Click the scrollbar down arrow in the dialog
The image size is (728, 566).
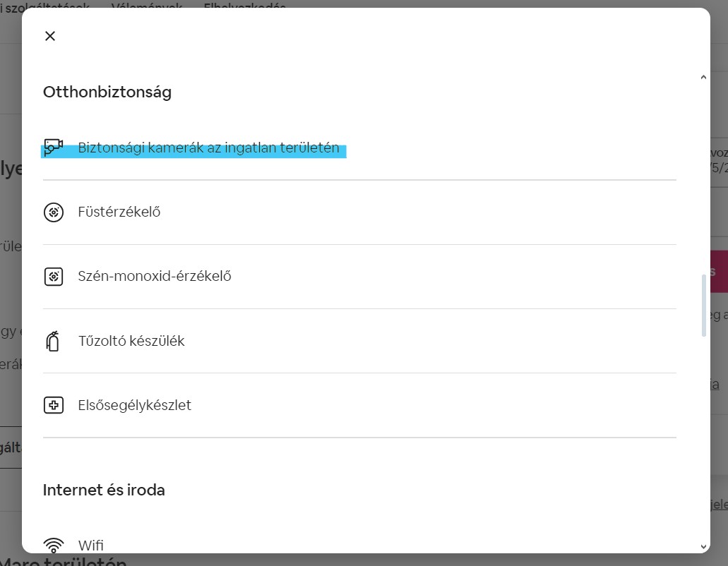703,547
